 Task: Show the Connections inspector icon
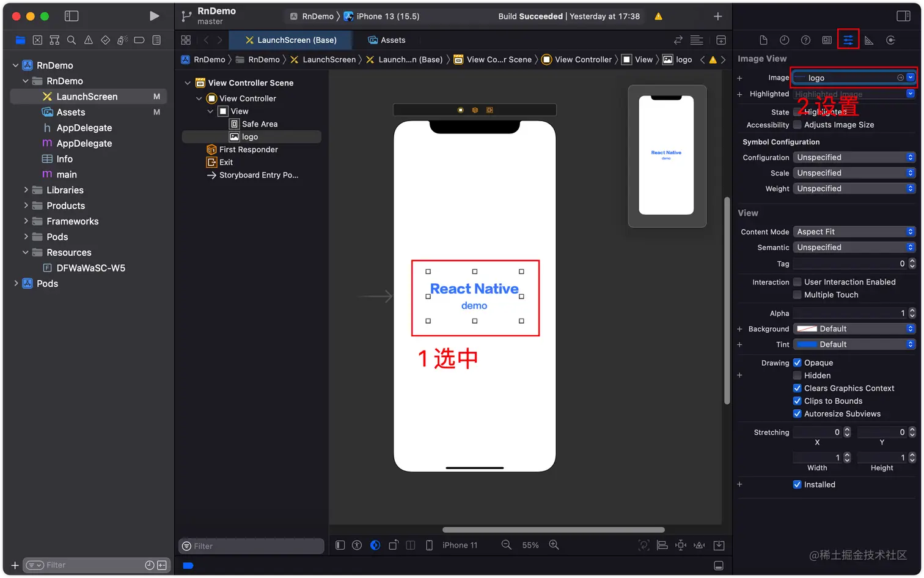point(890,40)
